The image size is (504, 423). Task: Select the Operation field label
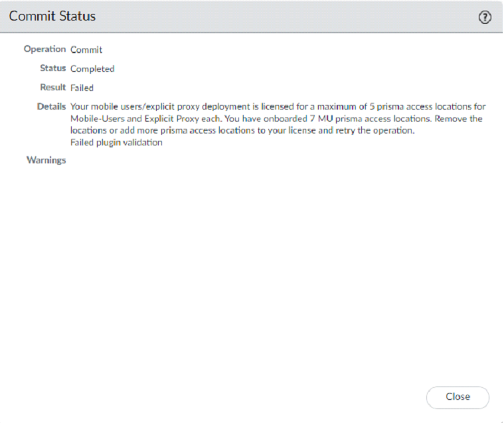pyautogui.click(x=44, y=49)
